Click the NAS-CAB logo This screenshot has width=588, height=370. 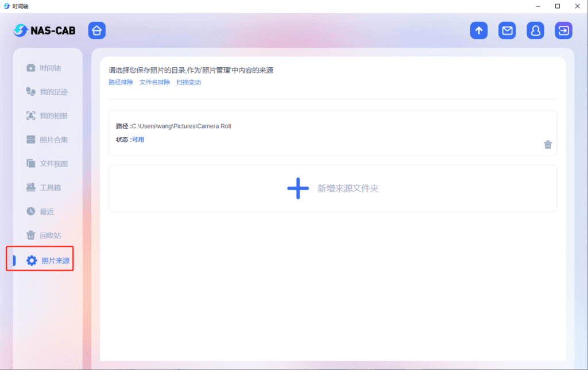coord(45,30)
